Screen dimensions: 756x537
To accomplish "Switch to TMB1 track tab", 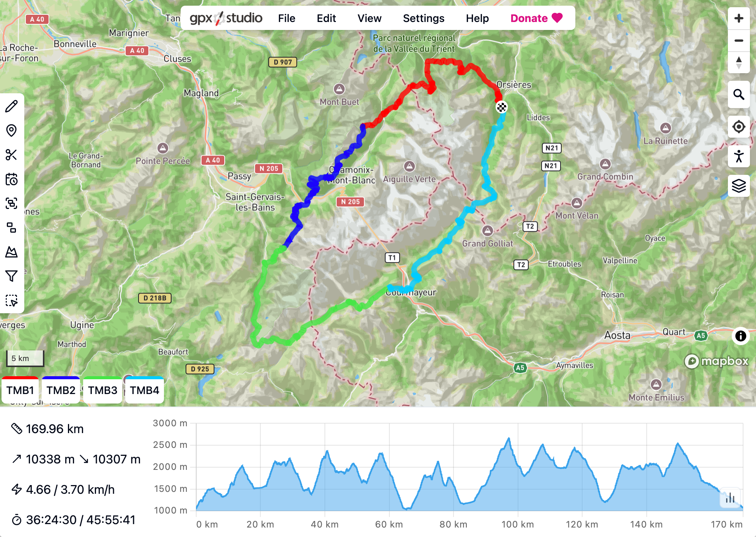I will point(22,390).
